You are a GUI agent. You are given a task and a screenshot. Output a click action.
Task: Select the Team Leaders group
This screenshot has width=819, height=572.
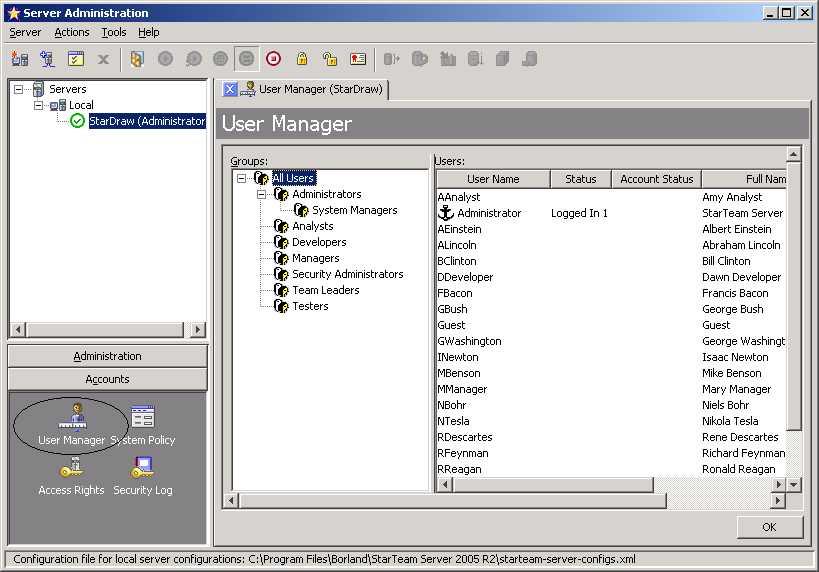(x=325, y=290)
